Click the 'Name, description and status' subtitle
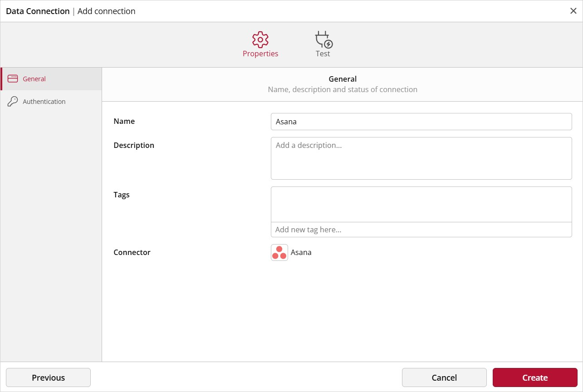 343,89
